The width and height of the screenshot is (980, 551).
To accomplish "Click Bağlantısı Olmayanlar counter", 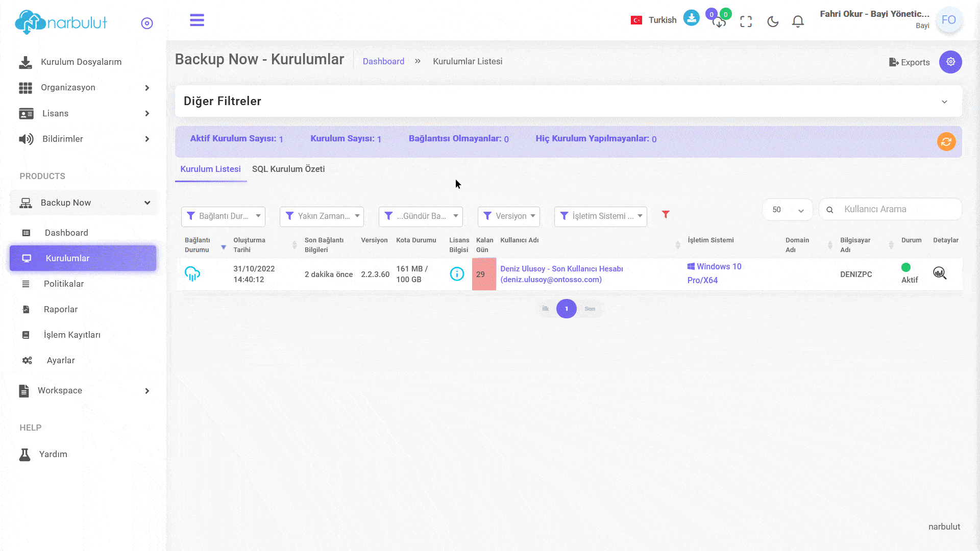I will (458, 139).
